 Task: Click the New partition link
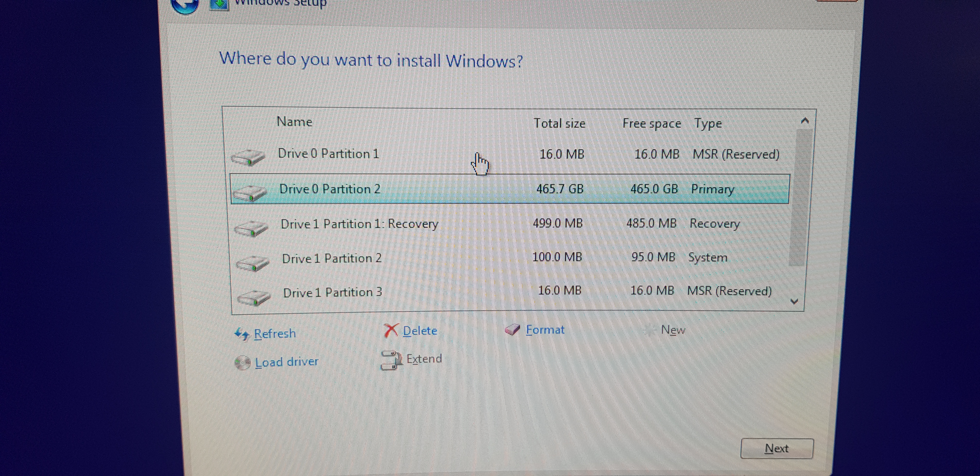click(673, 330)
